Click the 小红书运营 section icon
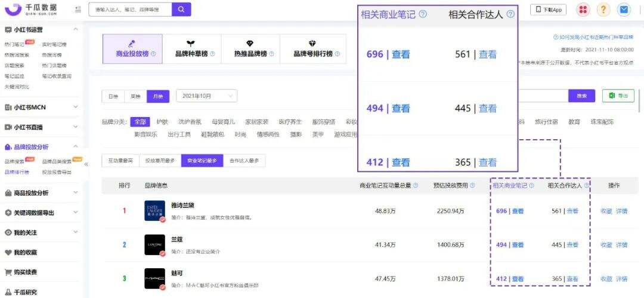This screenshot has width=644, height=298. [8, 30]
